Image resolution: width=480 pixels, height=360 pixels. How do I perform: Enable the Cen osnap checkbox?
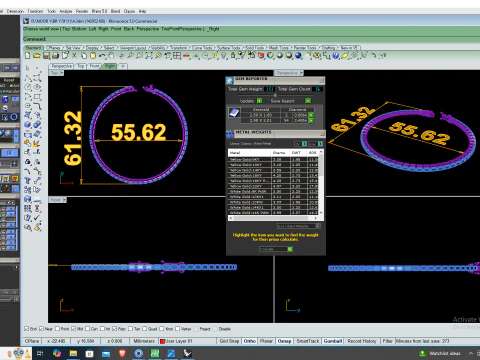[87, 329]
